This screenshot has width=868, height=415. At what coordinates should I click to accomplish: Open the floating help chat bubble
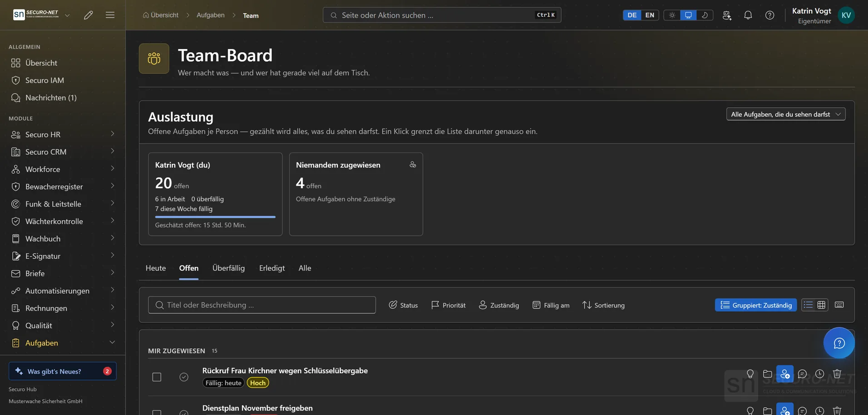839,343
